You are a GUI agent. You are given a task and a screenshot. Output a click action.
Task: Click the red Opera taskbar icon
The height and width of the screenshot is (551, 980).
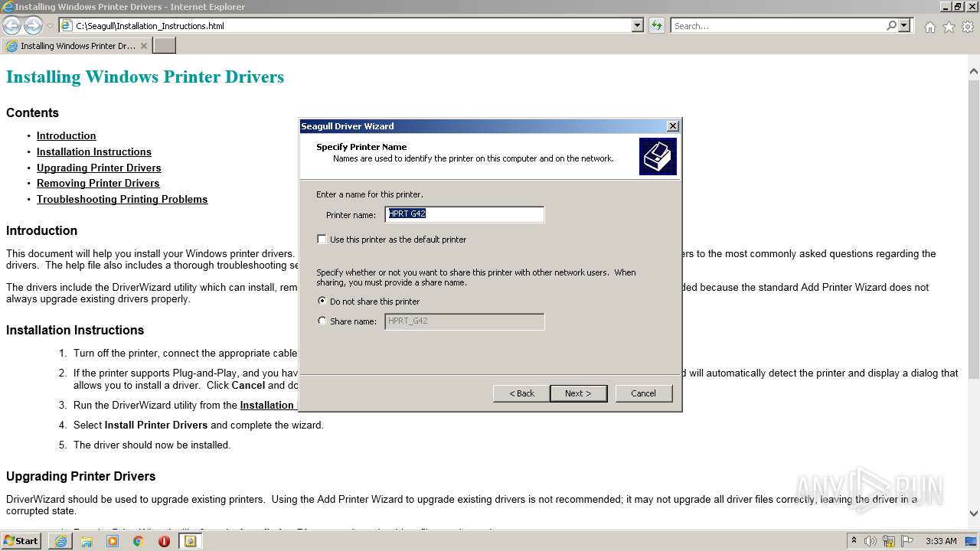pyautogui.click(x=164, y=541)
